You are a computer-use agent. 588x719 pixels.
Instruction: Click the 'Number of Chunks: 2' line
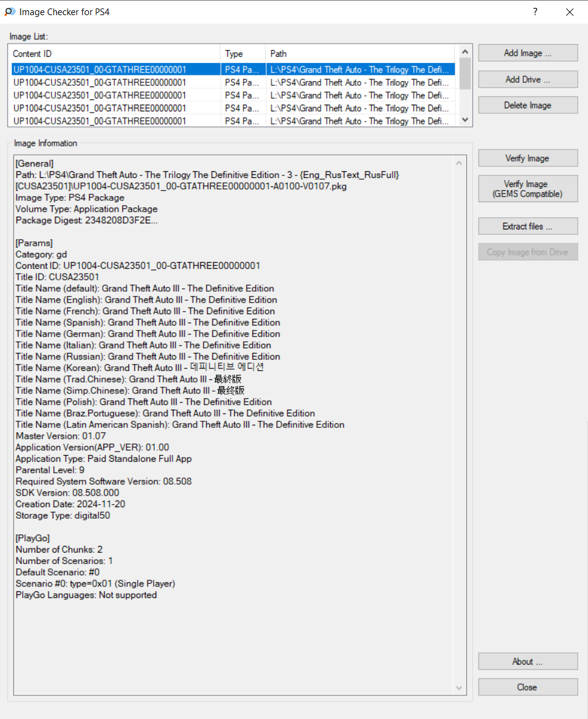click(59, 550)
